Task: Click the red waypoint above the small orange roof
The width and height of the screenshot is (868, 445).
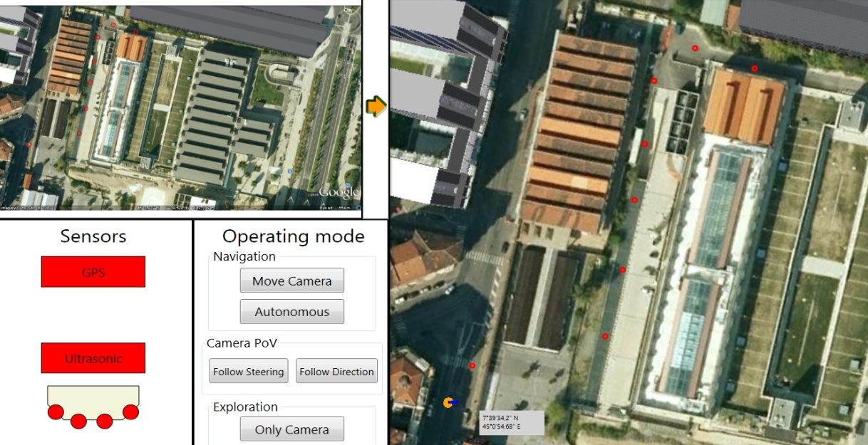Action: coord(754,68)
